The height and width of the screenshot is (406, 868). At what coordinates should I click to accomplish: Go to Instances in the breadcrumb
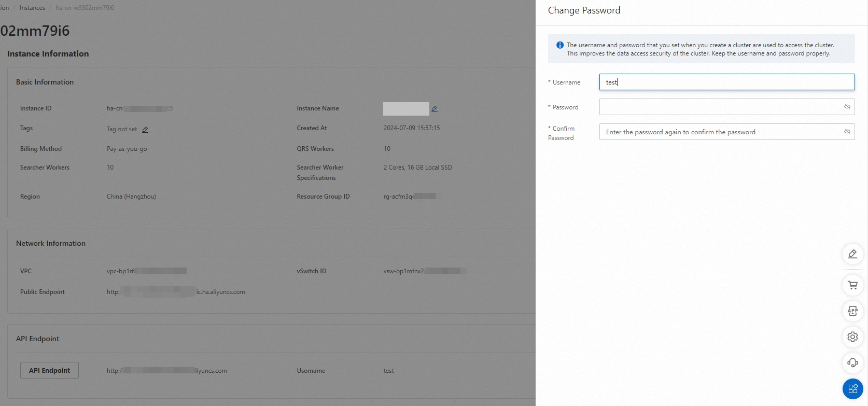point(32,8)
